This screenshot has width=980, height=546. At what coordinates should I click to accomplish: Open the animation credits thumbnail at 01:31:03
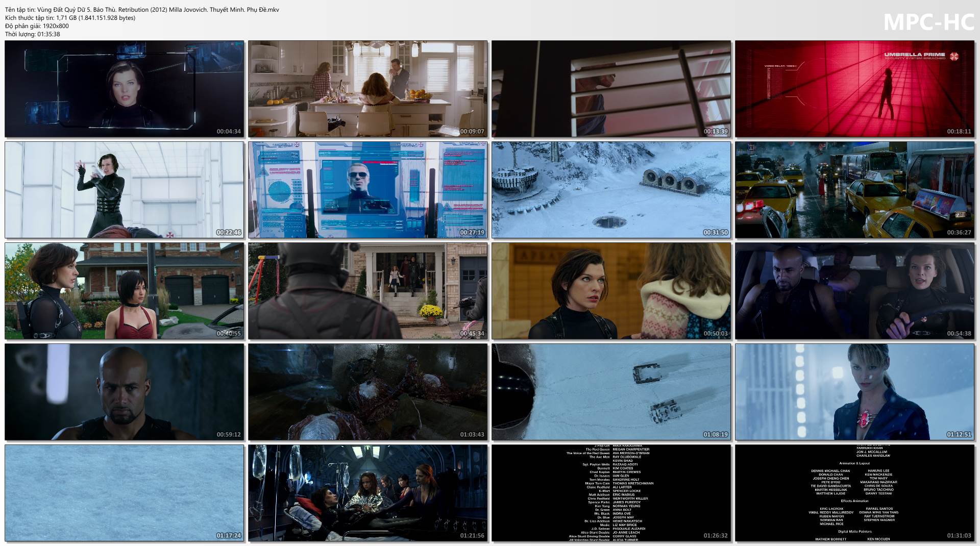point(855,493)
